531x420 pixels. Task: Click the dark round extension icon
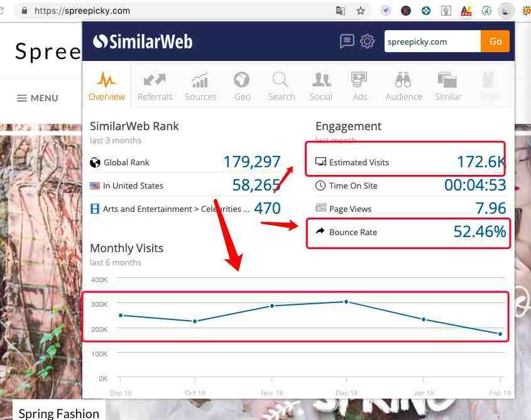[406, 11]
